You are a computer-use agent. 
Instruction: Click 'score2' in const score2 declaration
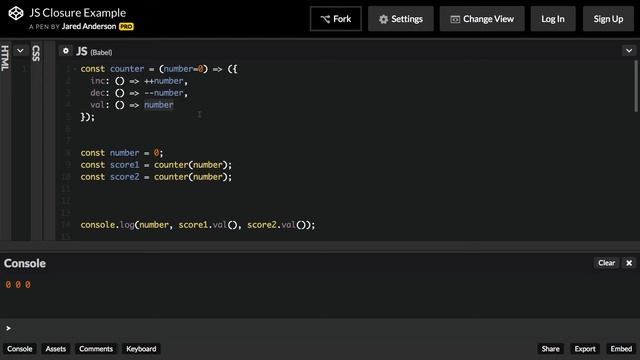124,177
